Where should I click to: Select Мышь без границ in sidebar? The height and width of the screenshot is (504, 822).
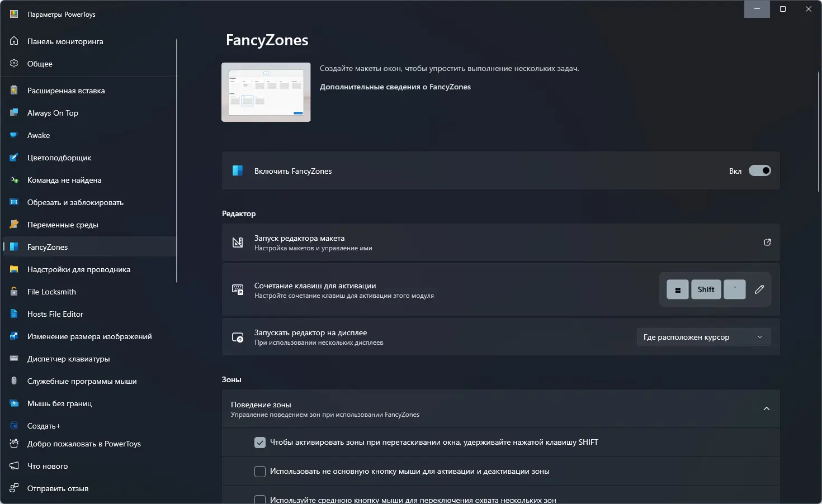(x=89, y=403)
